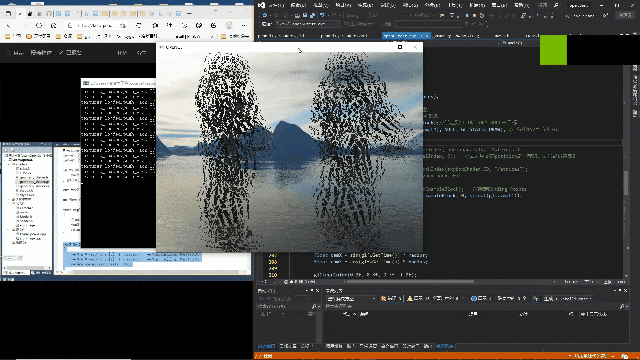Click the browser refresh icon
Viewport: 640px width, 360px height.
(x=39, y=25)
